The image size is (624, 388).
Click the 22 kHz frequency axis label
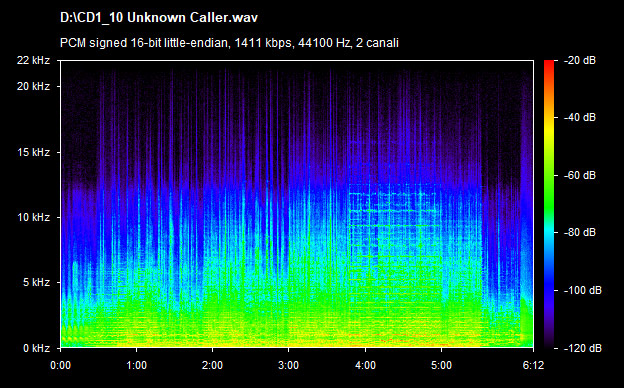[x=33, y=60]
